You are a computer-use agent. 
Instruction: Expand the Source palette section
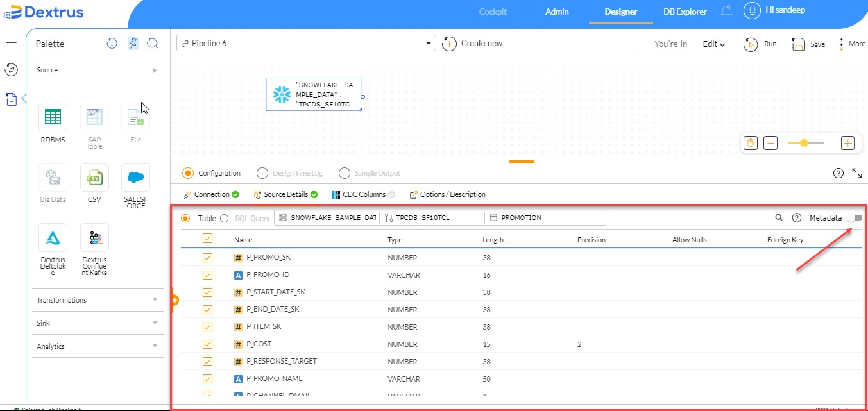[98, 70]
